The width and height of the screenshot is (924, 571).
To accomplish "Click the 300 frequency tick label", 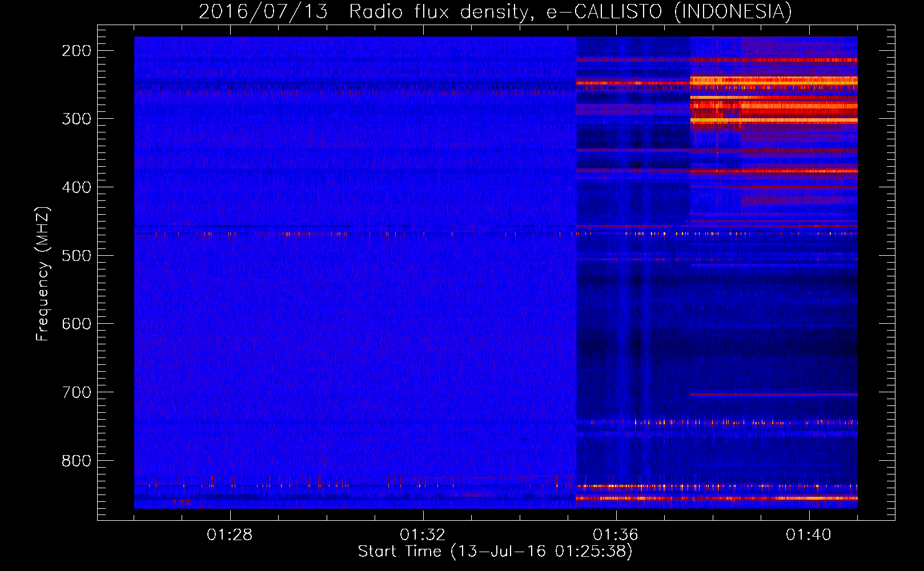I will [x=77, y=119].
